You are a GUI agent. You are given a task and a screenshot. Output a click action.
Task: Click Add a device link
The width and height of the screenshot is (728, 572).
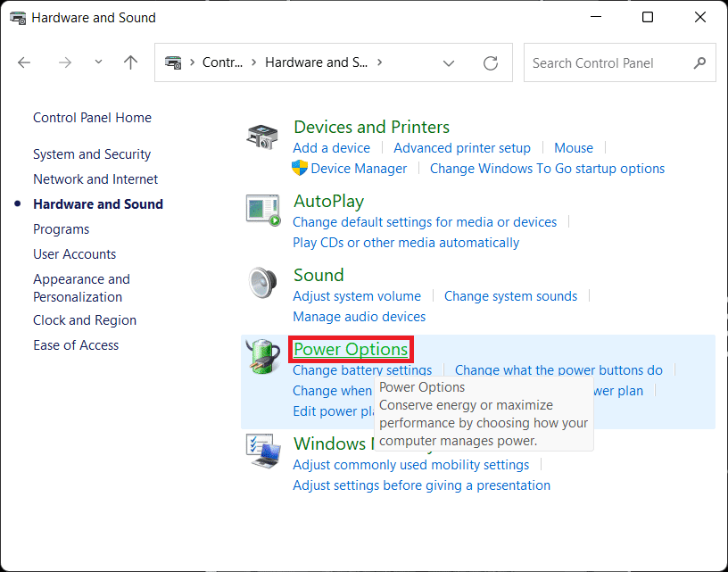pos(332,148)
